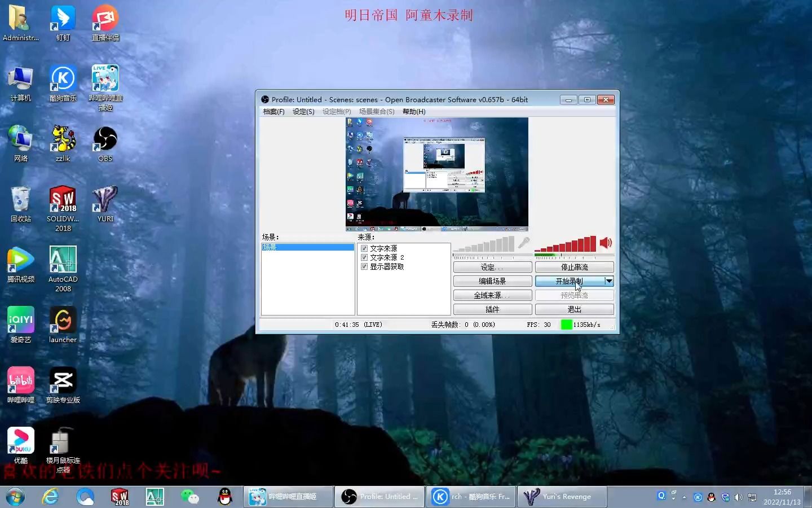812x508 pixels.
Task: Open the zzllk desktop shortcut
Action: 63,144
